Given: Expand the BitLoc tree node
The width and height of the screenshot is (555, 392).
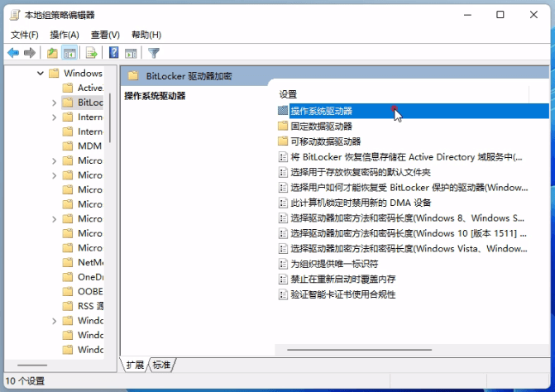Looking at the screenshot, I should [54, 103].
